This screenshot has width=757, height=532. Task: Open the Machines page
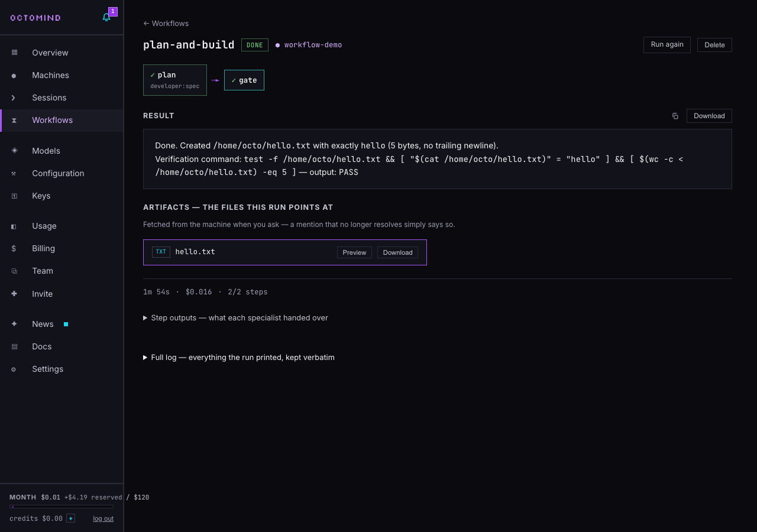[62, 75]
